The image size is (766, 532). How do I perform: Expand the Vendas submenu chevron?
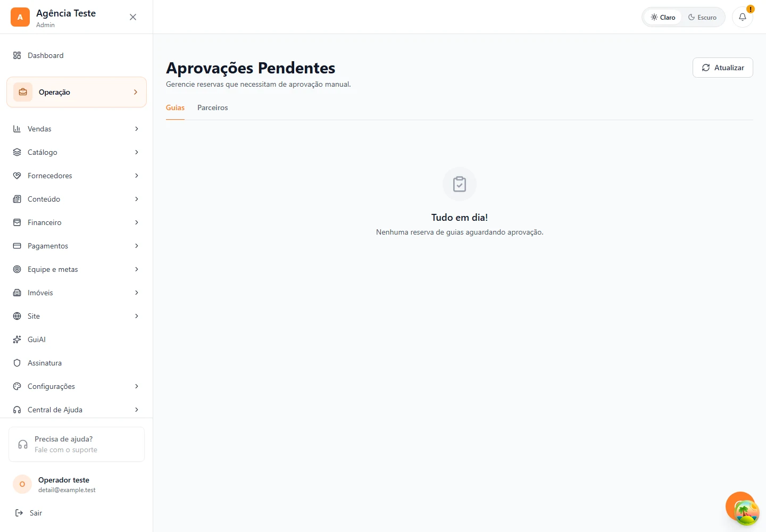pos(137,129)
